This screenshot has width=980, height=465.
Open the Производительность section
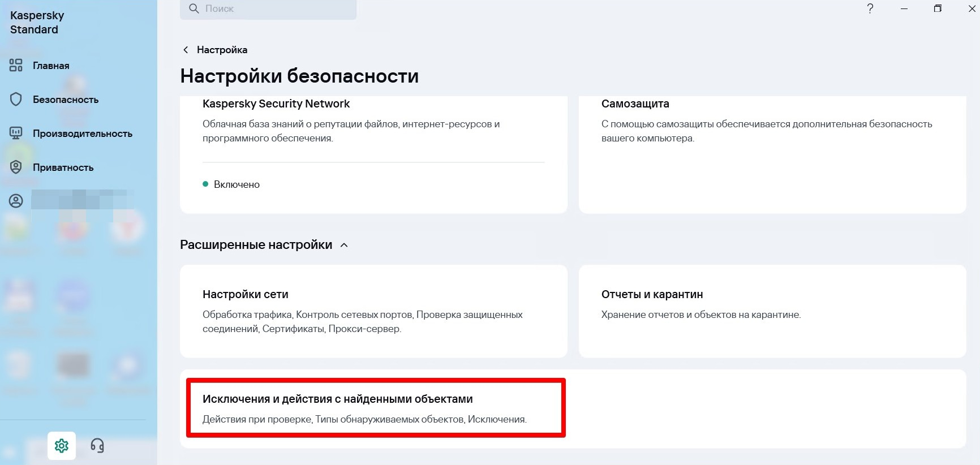point(83,134)
